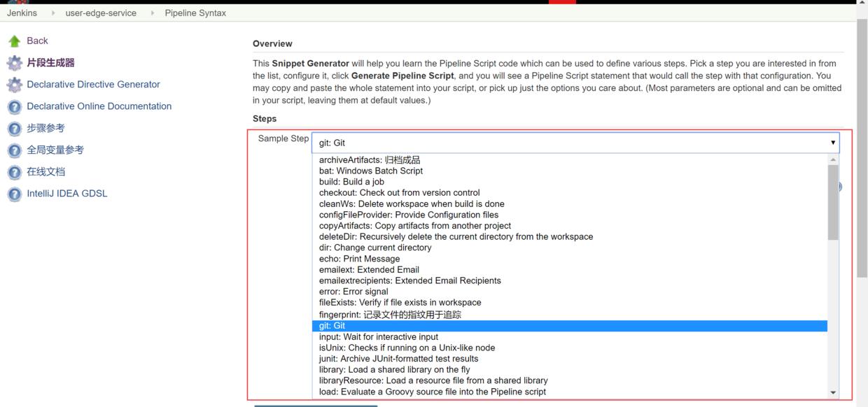The height and width of the screenshot is (407, 868).
Task: Click the help icon beside 在线文档
Action: (x=14, y=171)
